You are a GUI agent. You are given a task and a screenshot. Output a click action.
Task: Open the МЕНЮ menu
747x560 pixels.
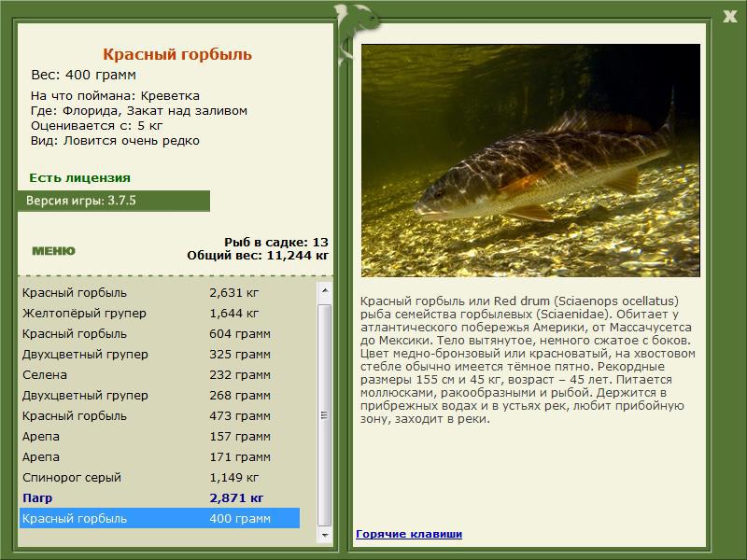pos(53,251)
